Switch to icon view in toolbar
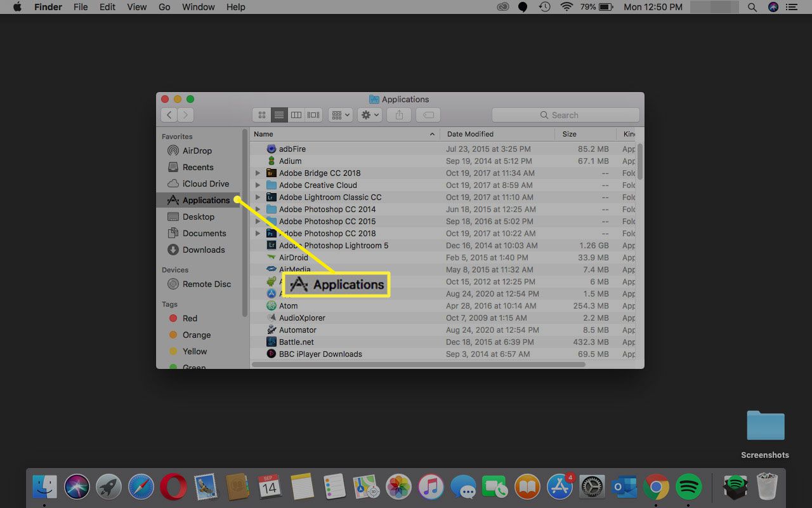This screenshot has height=508, width=812. tap(261, 115)
